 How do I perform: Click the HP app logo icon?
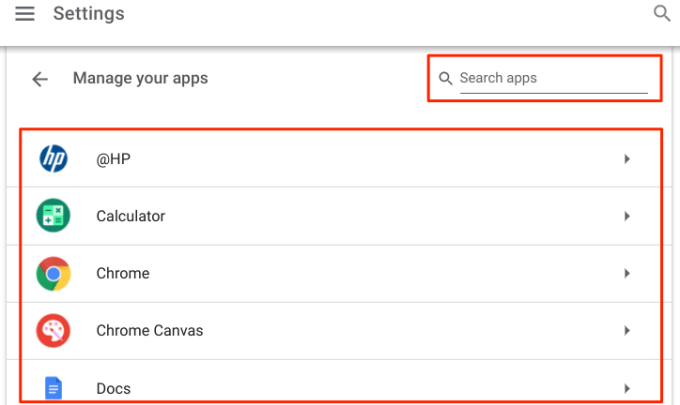(x=53, y=158)
